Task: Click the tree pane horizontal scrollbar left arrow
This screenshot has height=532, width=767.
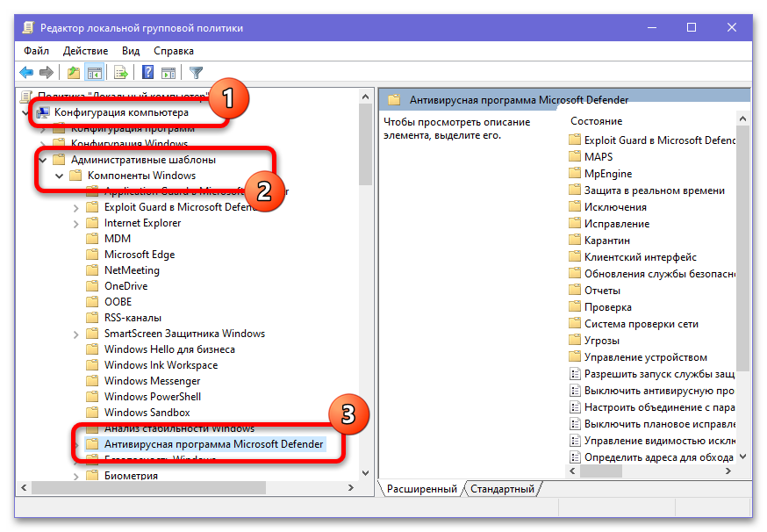Action: point(24,487)
